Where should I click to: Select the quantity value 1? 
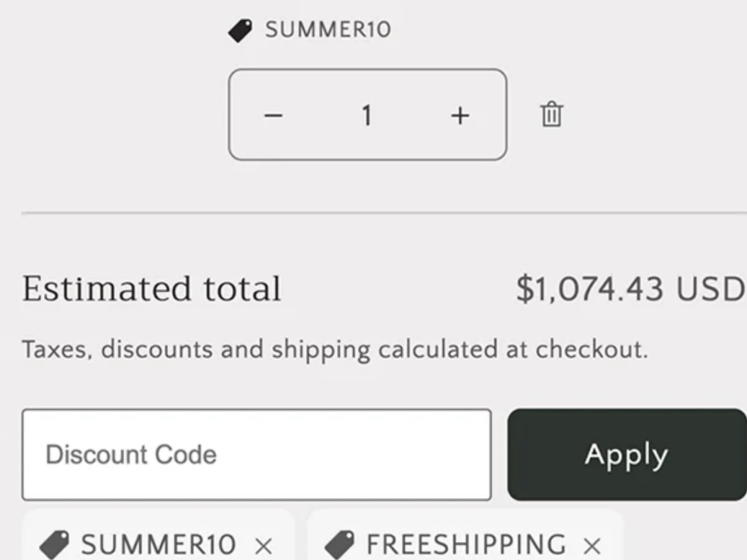tap(366, 115)
